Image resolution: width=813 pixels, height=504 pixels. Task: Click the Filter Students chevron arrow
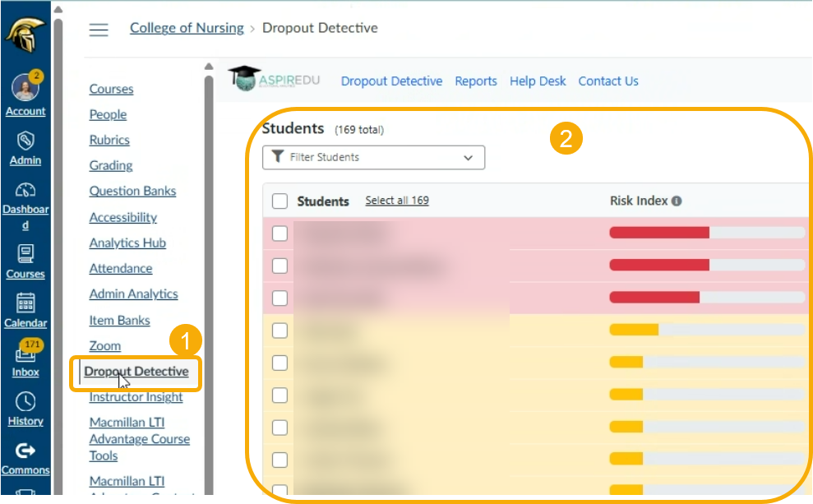pyautogui.click(x=469, y=158)
